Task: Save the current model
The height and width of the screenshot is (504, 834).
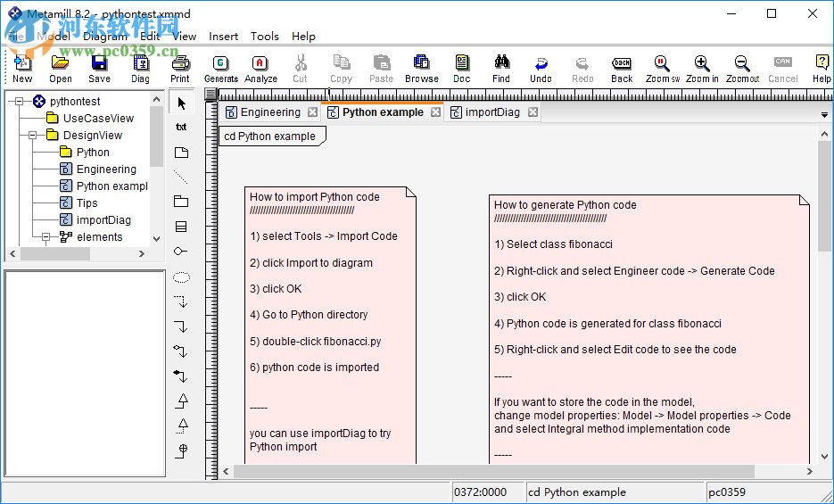Action: coord(99,69)
